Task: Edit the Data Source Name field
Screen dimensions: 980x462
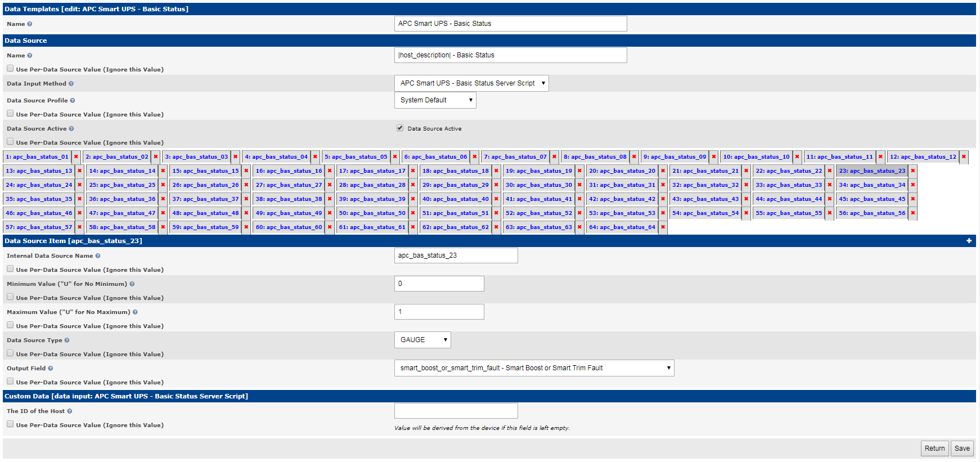Action: coord(510,55)
